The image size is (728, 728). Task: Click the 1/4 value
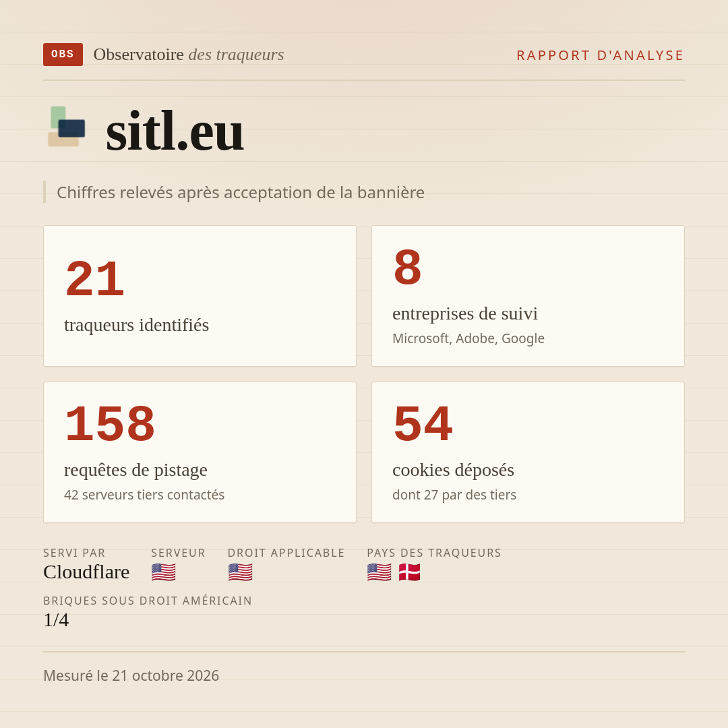pos(56,620)
